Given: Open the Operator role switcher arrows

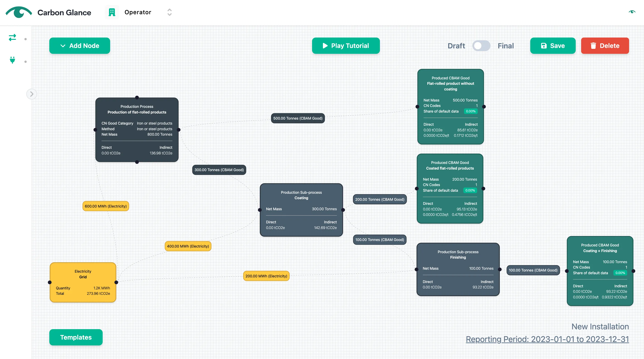Looking at the screenshot, I should (170, 12).
